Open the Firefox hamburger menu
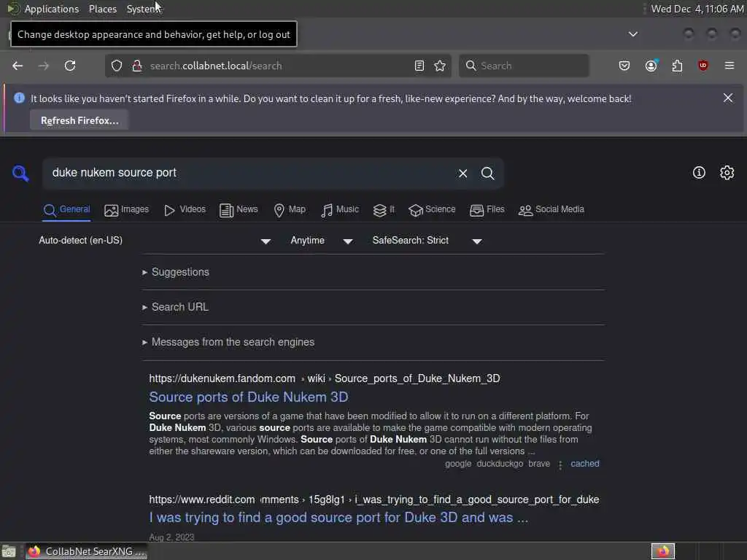 (x=729, y=66)
